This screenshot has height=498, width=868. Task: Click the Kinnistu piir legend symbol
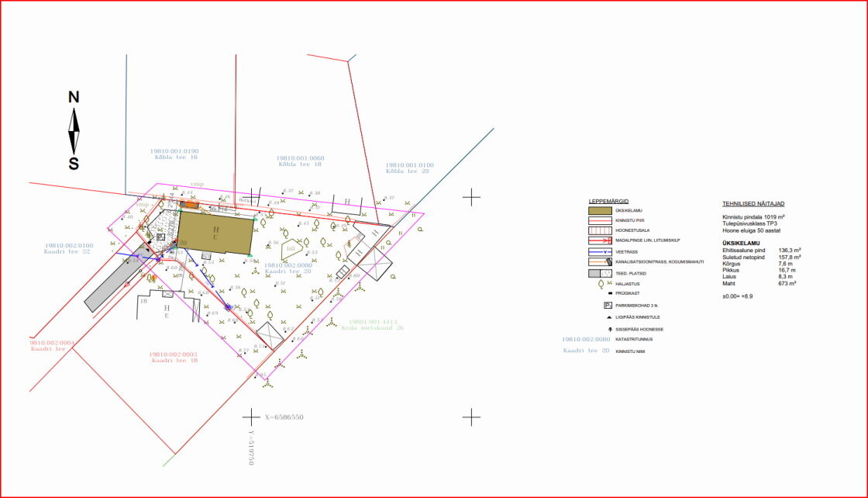coord(601,220)
